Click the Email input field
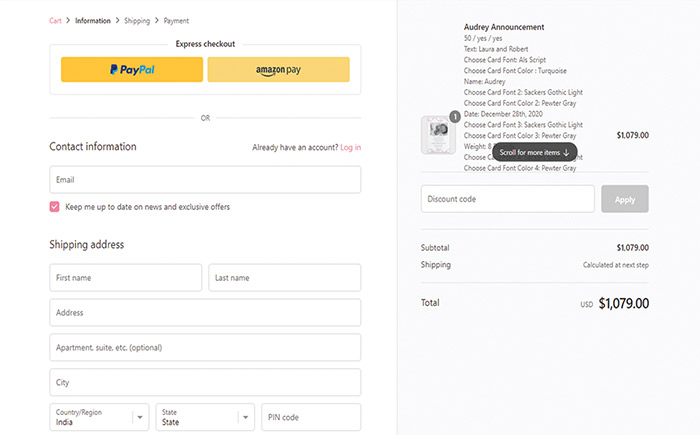Screen dimensions: 700x435 tap(205, 180)
